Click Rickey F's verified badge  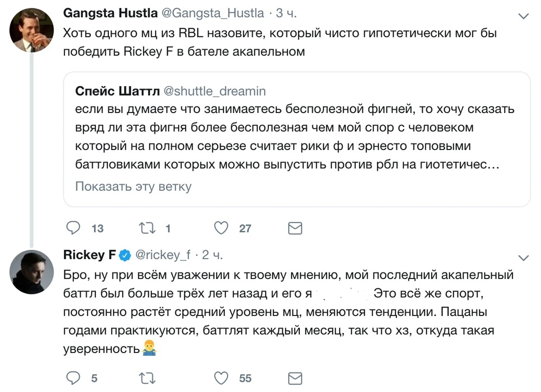click(125, 255)
